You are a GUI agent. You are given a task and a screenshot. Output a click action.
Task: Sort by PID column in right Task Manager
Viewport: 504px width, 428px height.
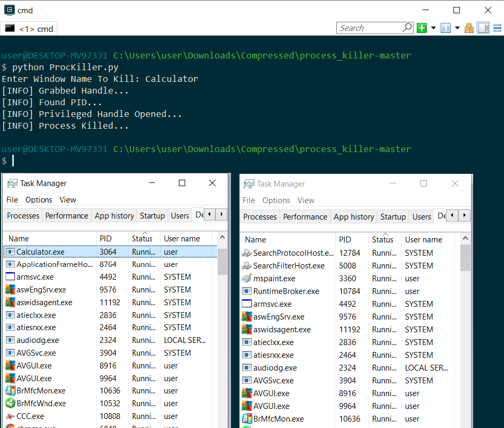point(352,240)
